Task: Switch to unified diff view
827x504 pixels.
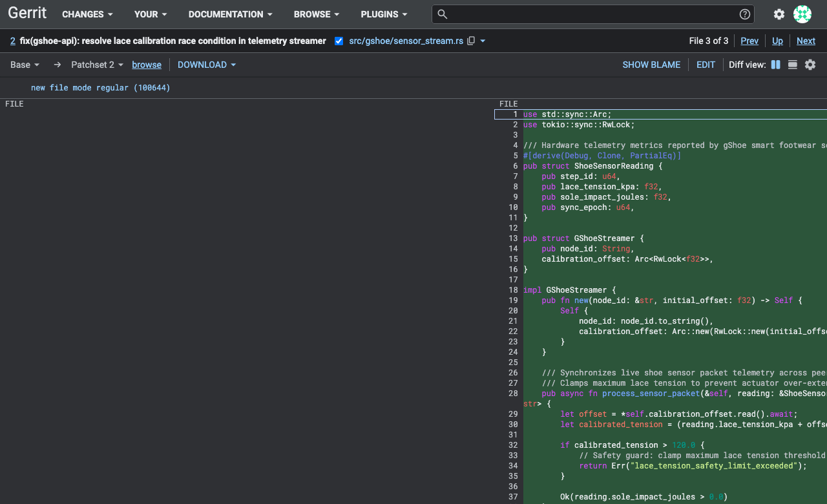Action: (793, 65)
